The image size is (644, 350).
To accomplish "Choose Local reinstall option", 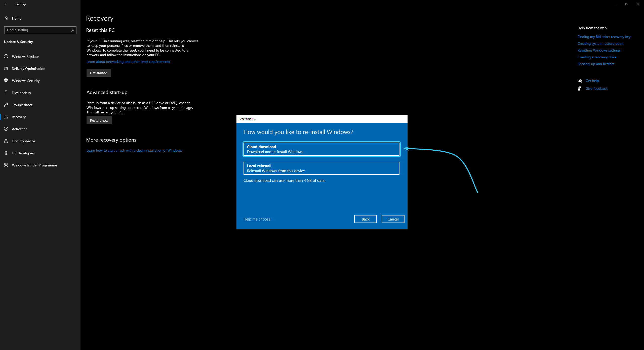I will click(x=321, y=168).
